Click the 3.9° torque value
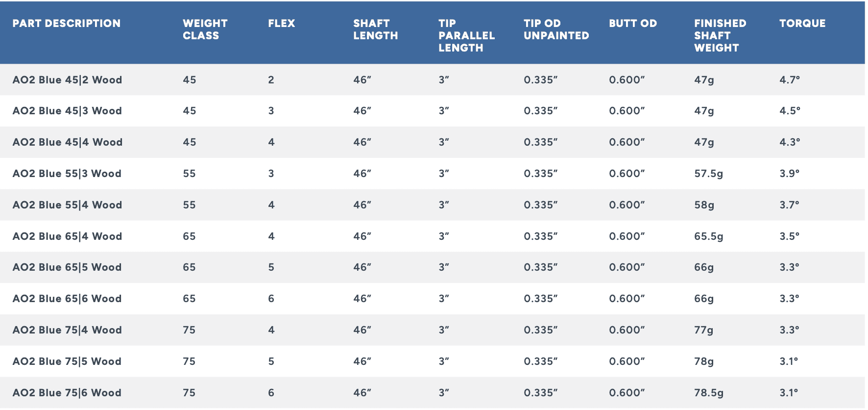The height and width of the screenshot is (410, 868). pyautogui.click(x=789, y=174)
